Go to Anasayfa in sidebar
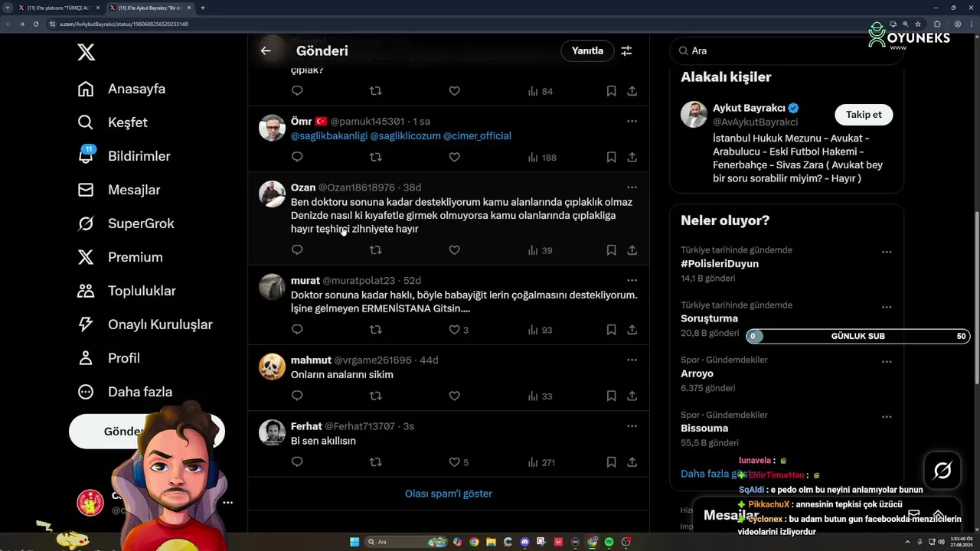 (122, 89)
